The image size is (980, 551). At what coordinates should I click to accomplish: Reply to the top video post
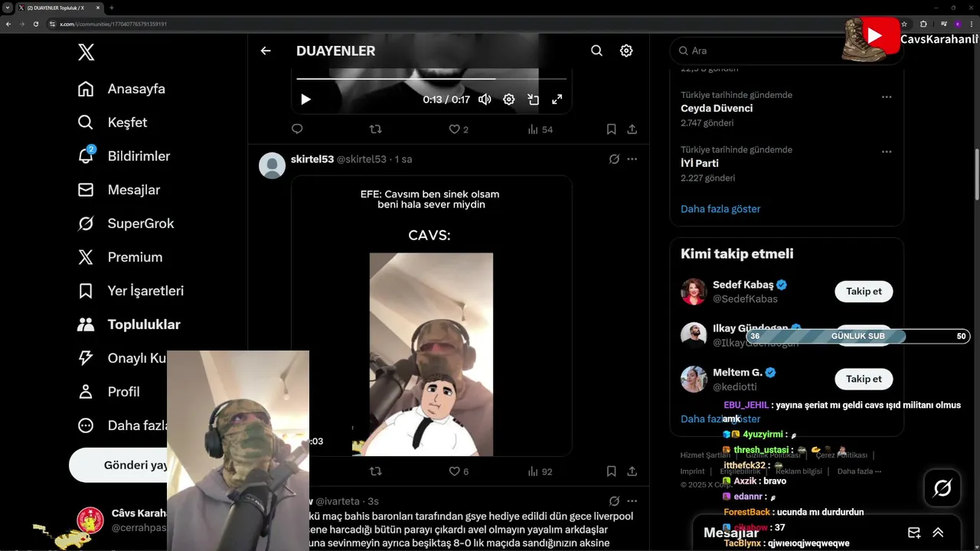point(297,129)
